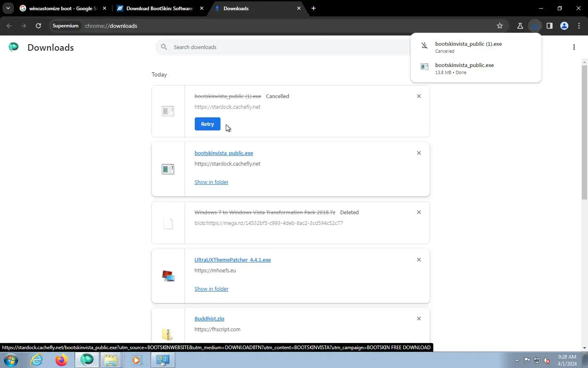Open the tab search dropdown arrow

click(x=8, y=8)
